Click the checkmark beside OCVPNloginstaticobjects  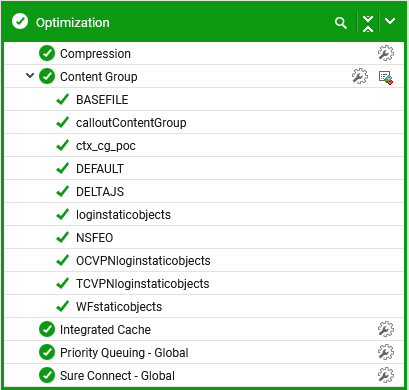(63, 260)
